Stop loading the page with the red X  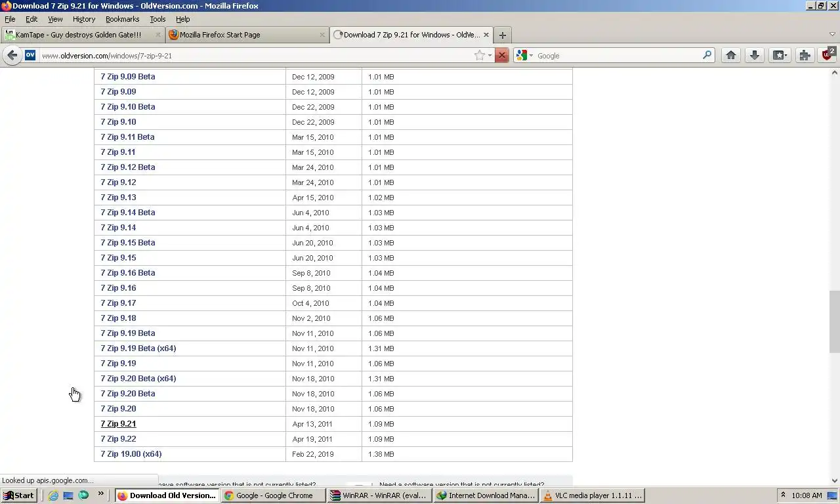click(502, 56)
